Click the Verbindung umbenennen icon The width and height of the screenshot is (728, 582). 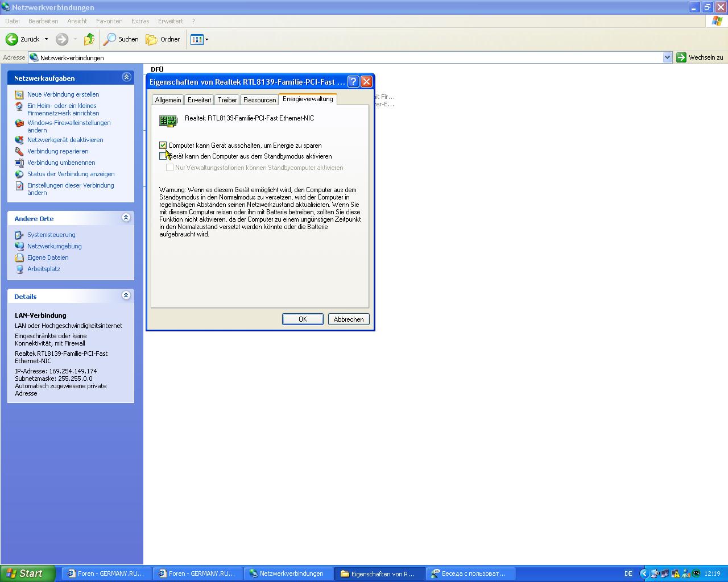coord(19,163)
